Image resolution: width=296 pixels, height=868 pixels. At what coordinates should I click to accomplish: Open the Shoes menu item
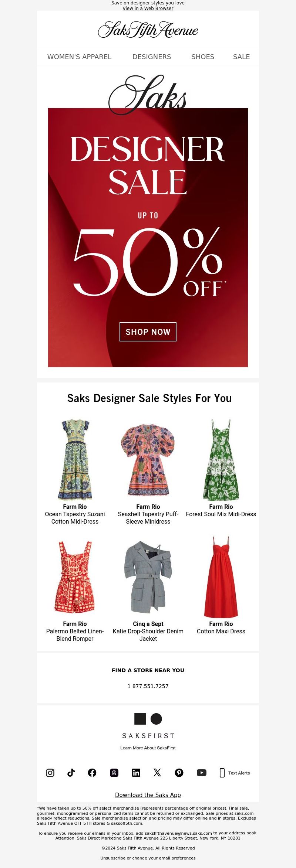coord(203,57)
